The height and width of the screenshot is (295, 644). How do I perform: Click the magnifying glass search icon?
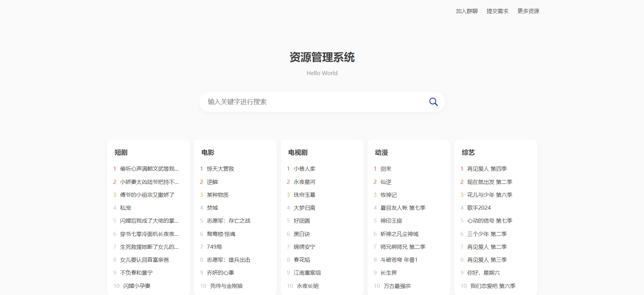click(433, 102)
